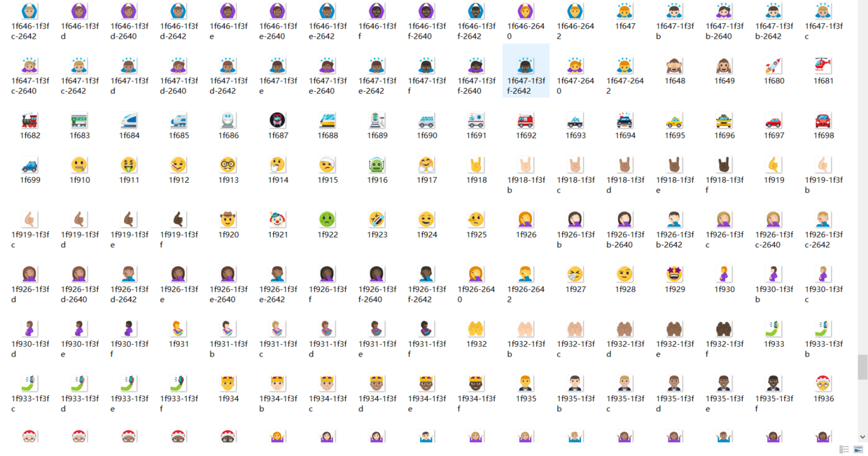Pick the 1f934 prince emoji file
The width and height of the screenshot is (868, 456).
tap(229, 389)
